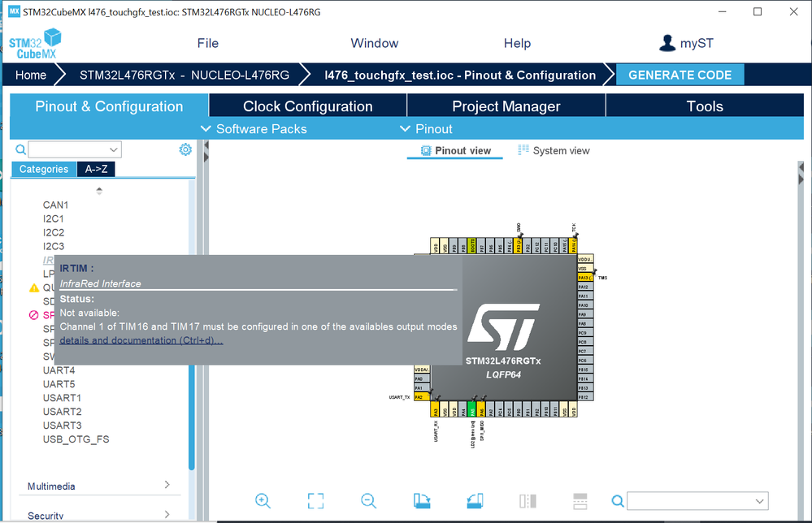This screenshot has height=523, width=812.
Task: Select the Categories tab
Action: point(44,169)
